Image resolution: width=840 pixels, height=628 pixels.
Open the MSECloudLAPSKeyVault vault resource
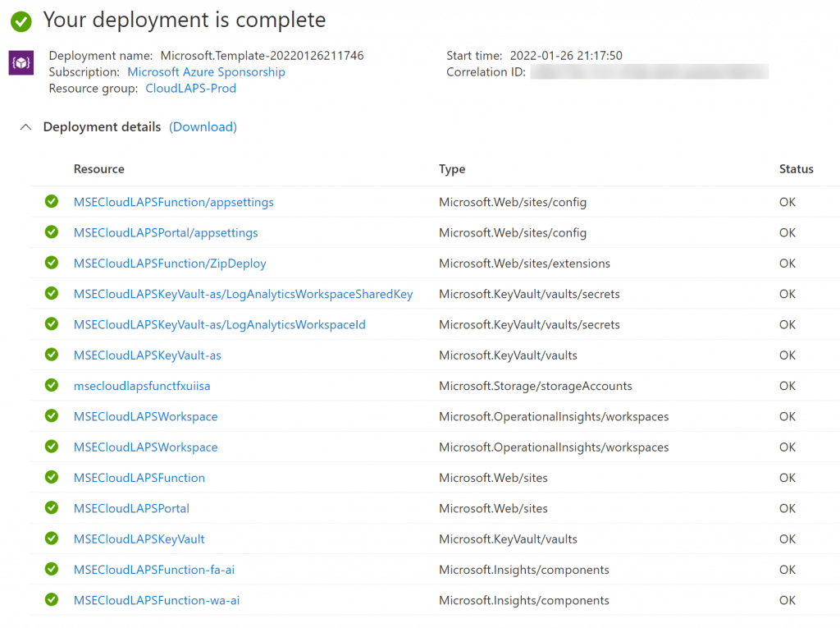click(139, 539)
